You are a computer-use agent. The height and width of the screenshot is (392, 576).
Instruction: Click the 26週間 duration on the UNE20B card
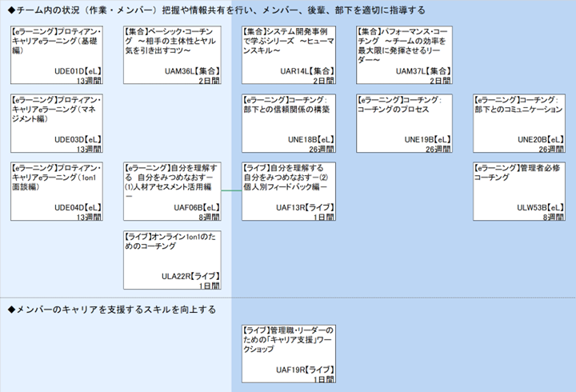click(x=551, y=149)
